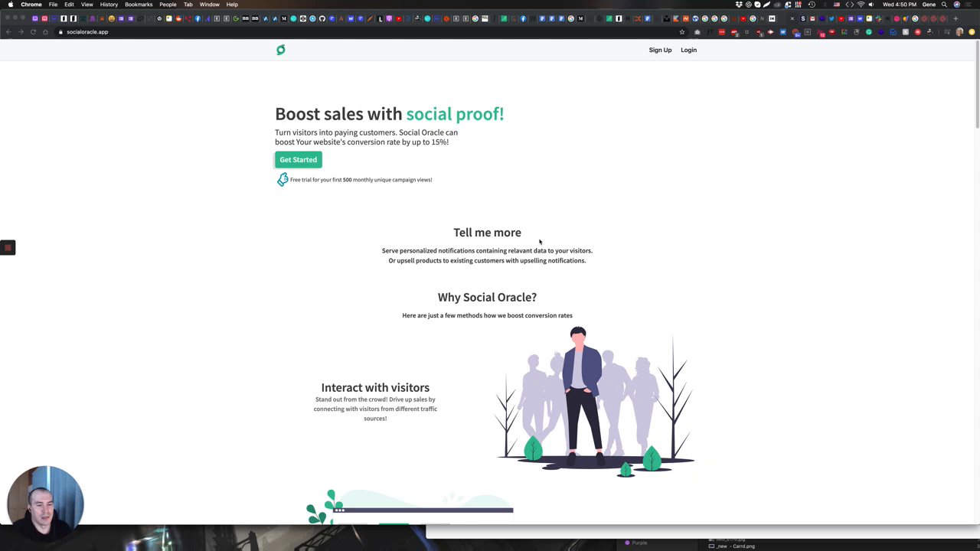Click the "Boost sales with social proof!" headline
The width and height of the screenshot is (980, 551).
[389, 113]
